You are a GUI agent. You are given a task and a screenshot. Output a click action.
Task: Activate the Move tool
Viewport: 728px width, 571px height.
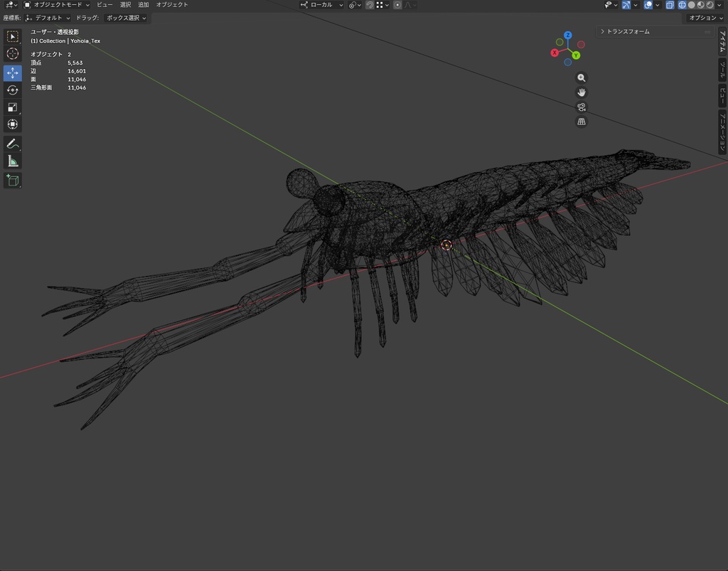coord(13,73)
